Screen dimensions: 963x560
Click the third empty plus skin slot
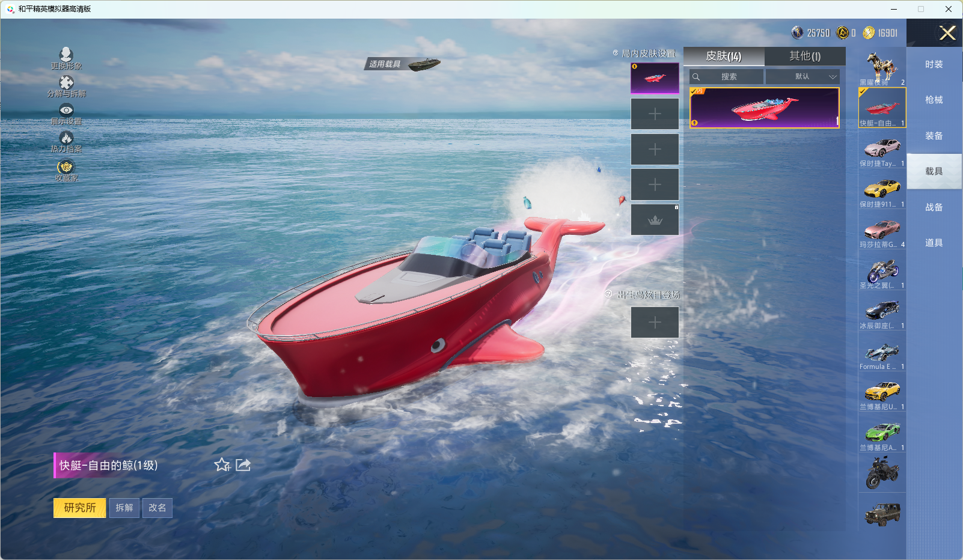[x=655, y=184]
